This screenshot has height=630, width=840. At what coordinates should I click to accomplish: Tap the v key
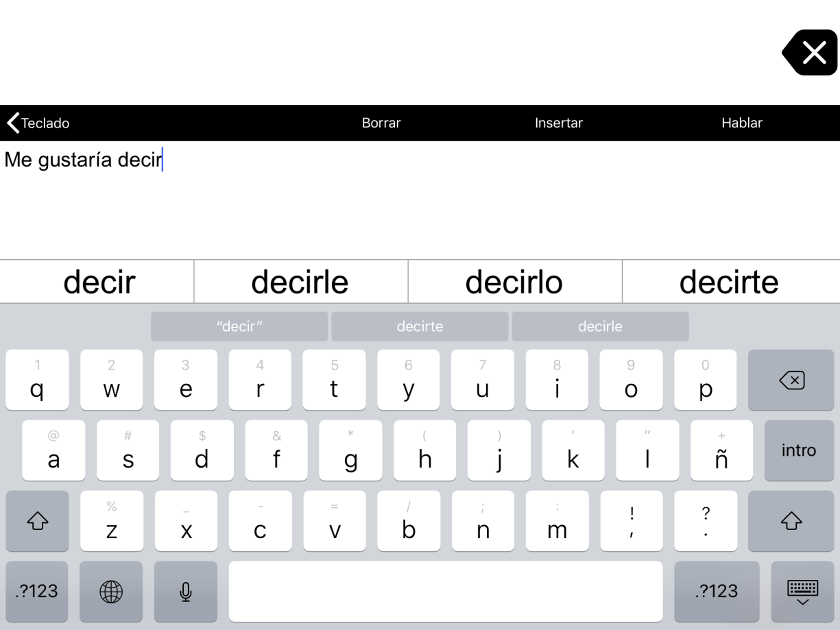coord(334,521)
